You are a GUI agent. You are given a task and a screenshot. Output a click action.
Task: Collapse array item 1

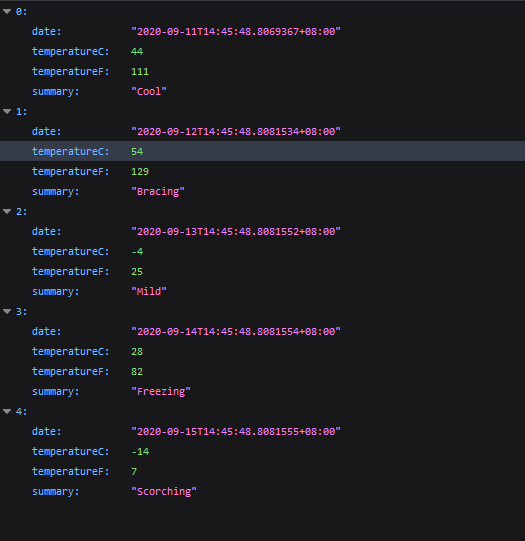(x=7, y=111)
